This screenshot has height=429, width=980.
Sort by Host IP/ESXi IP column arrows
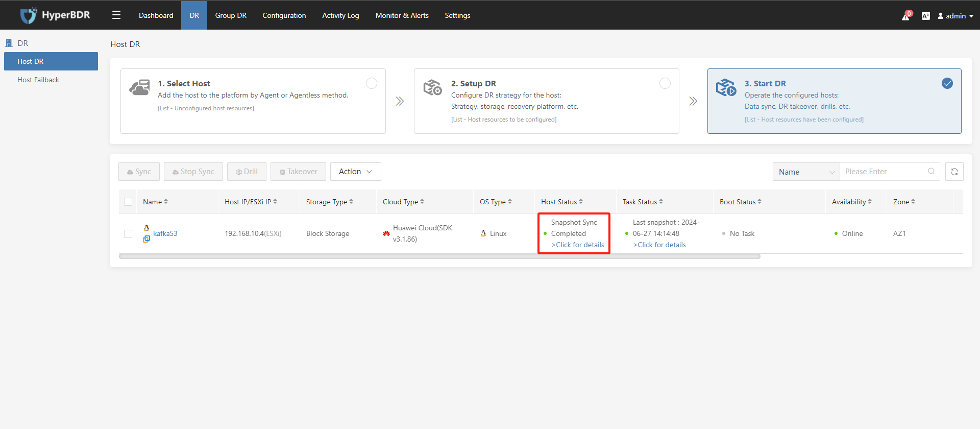[275, 202]
